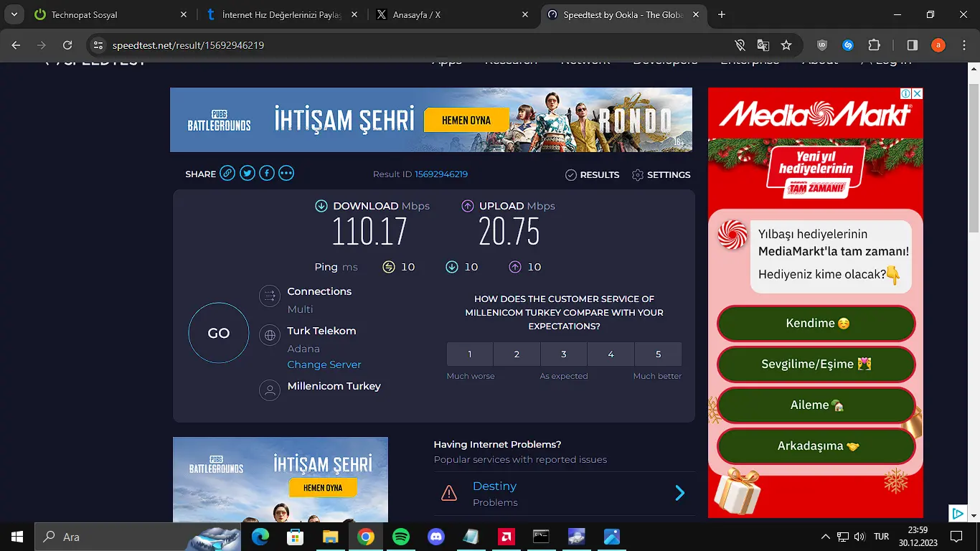This screenshot has height=551, width=980.
Task: Click the GO button to retest
Action: (219, 333)
